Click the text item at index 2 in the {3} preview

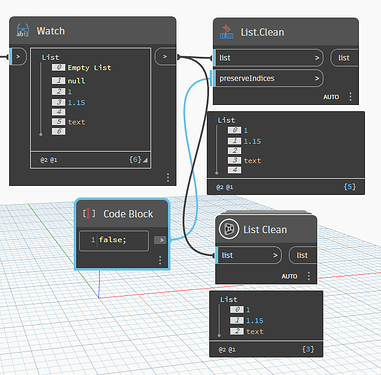(255, 332)
